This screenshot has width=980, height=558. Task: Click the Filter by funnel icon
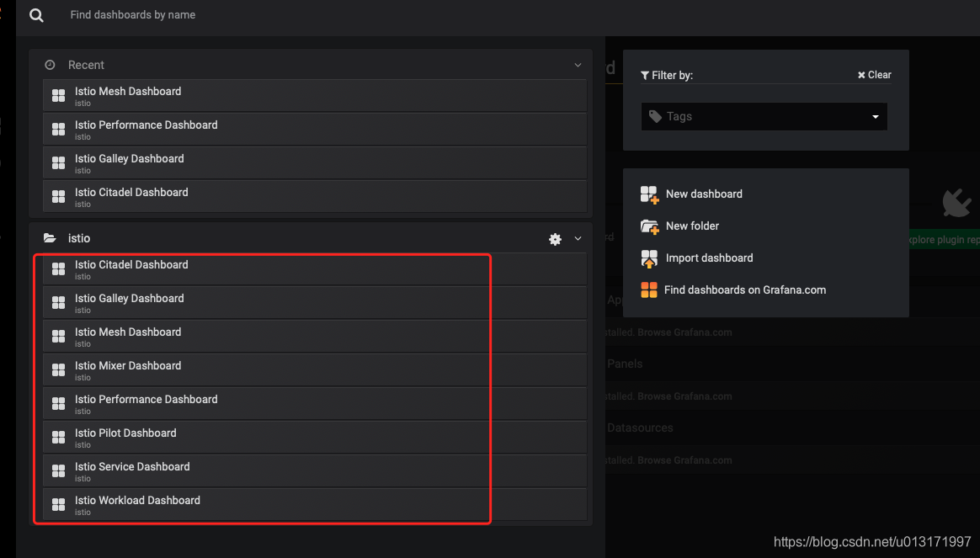coord(645,76)
